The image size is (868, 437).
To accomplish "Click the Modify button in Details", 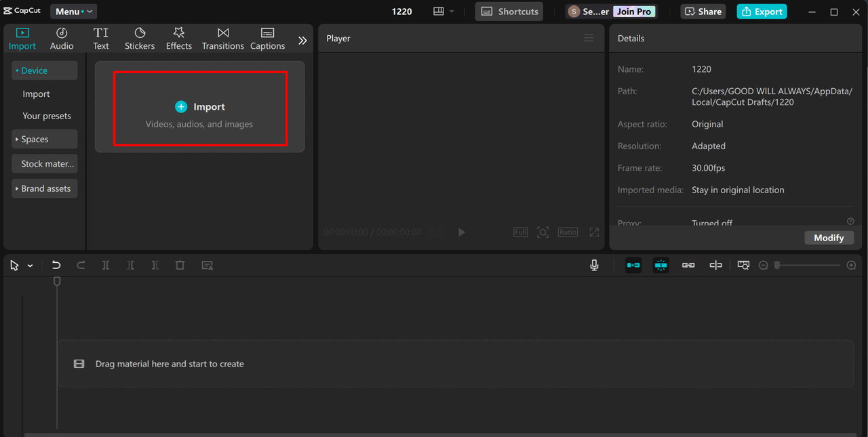I will tap(829, 238).
